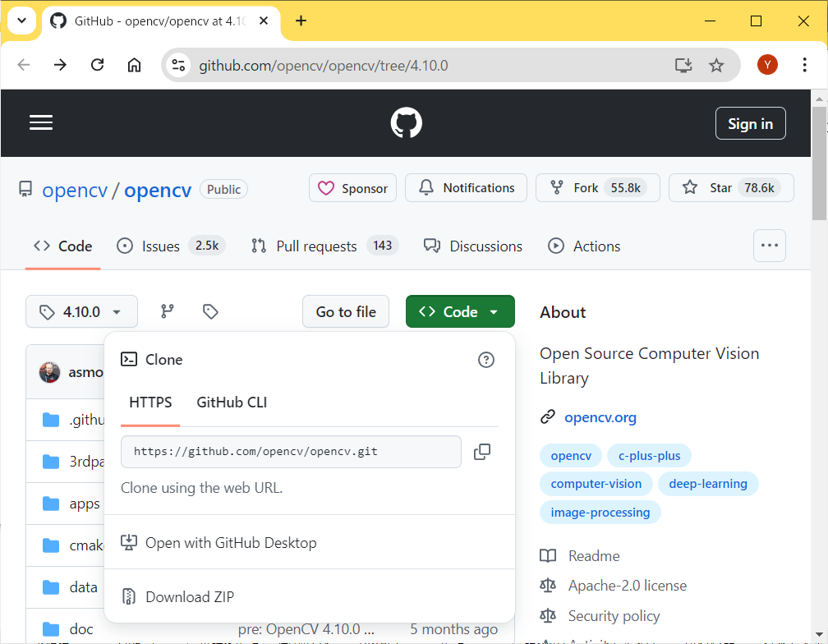The height and width of the screenshot is (644, 828).
Task: Reload the page in the browser
Action: [x=97, y=64]
